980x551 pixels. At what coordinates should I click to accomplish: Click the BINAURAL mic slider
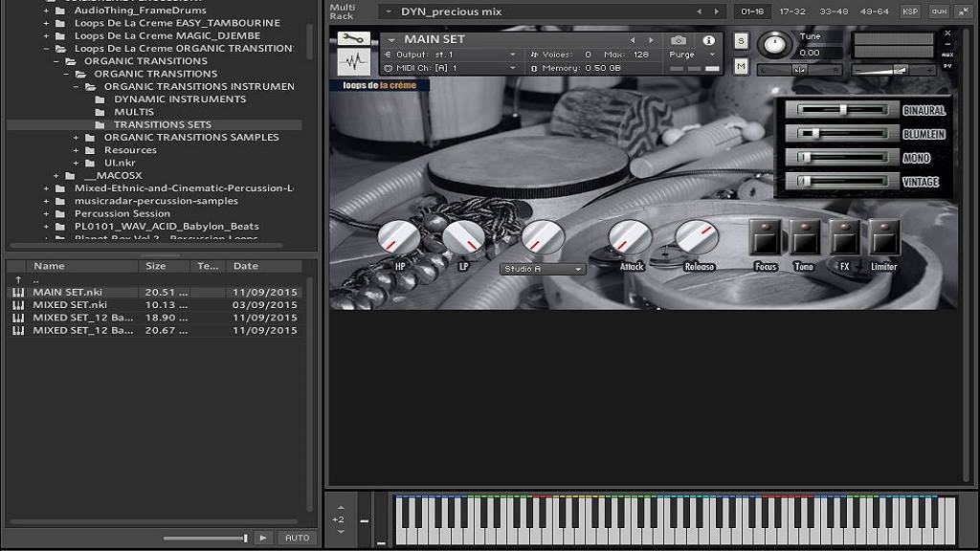[x=842, y=110]
